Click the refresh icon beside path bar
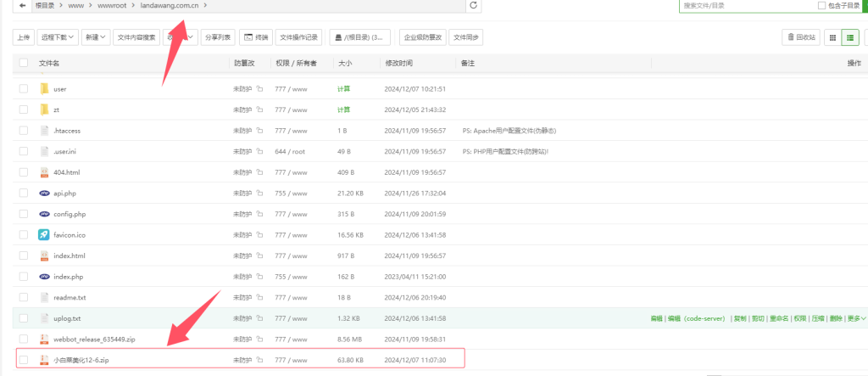The width and height of the screenshot is (868, 376). tap(473, 5)
